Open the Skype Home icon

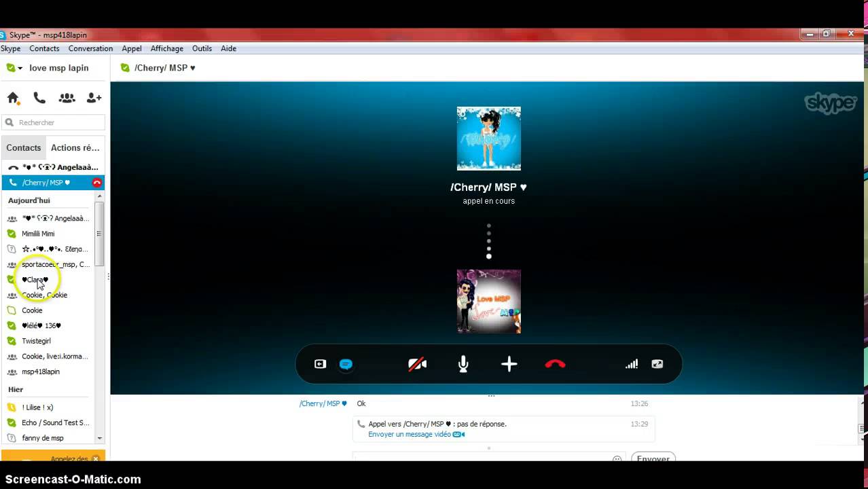point(13,98)
